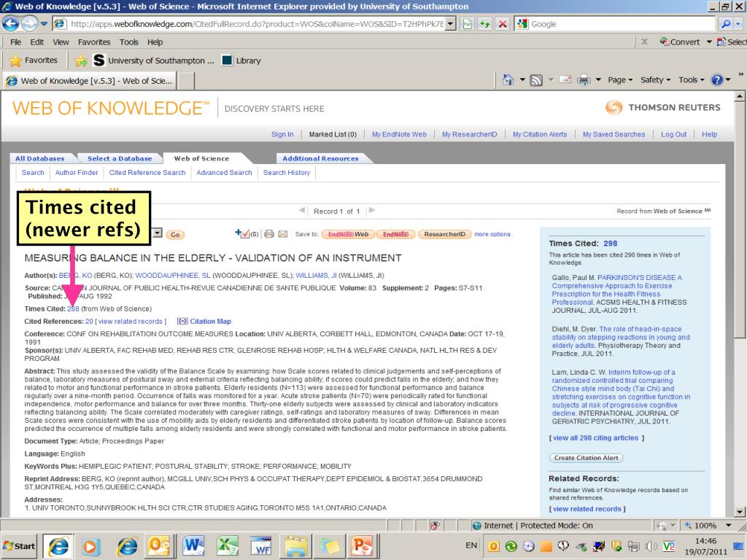Open the Home button dropdown arrow
Image resolution: width=747 pixels, height=560 pixels.
click(522, 80)
